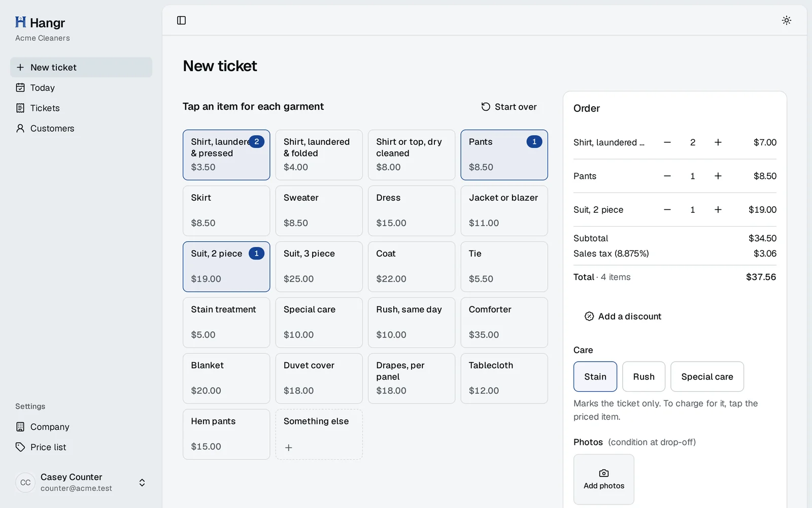This screenshot has height=508, width=812.
Task: Add Stain treatment charge item
Action: (226, 323)
